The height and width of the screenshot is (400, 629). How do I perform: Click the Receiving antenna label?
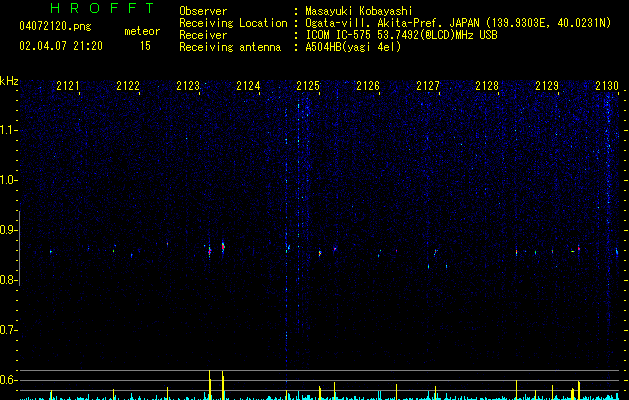pos(230,47)
